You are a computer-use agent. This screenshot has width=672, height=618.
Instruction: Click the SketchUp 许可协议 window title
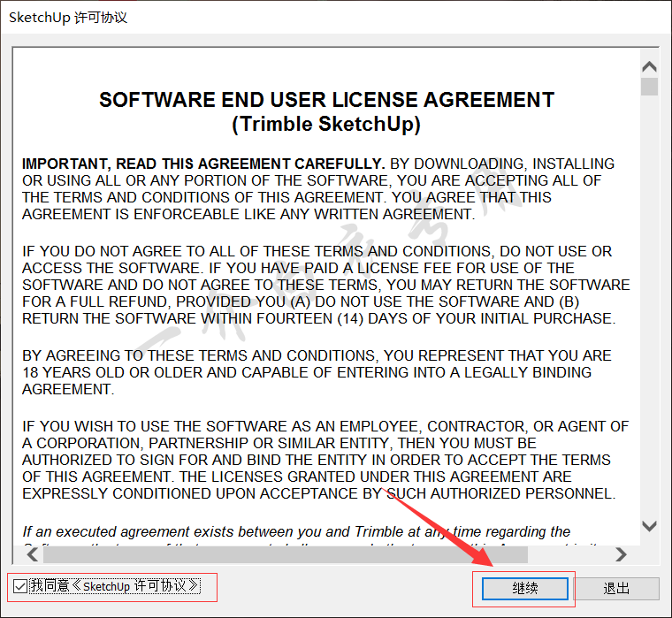tap(68, 18)
